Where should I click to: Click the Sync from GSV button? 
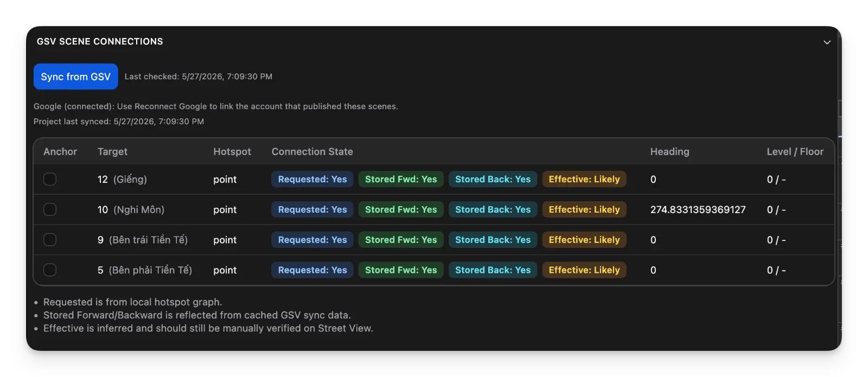(76, 76)
